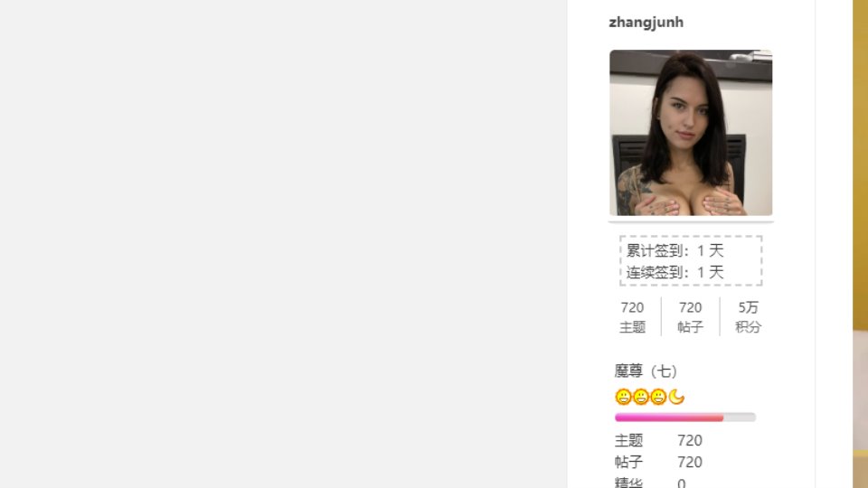Screen dimensions: 868x488
Task: Click the 魔尊(七) rank title
Action: click(646, 371)
